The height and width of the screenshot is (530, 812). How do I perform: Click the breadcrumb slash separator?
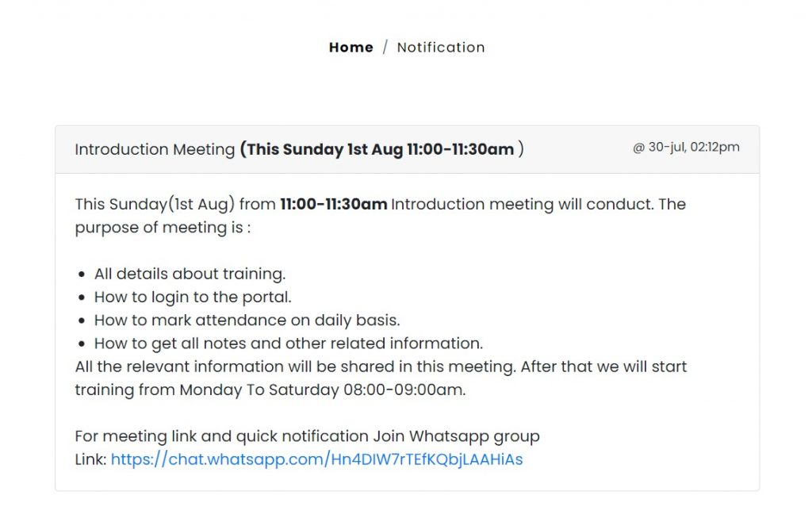[385, 47]
